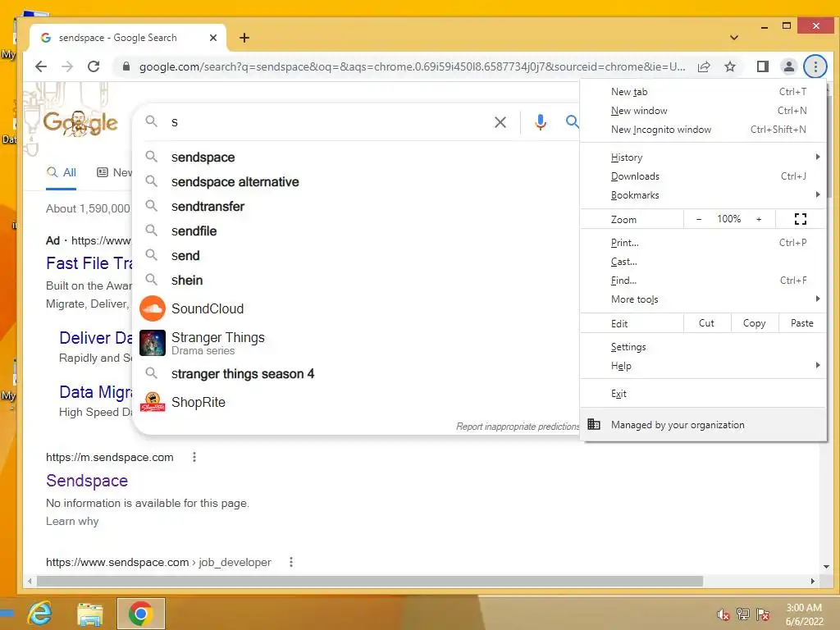Expand the More tools submenu
The width and height of the screenshot is (840, 630).
click(x=703, y=299)
